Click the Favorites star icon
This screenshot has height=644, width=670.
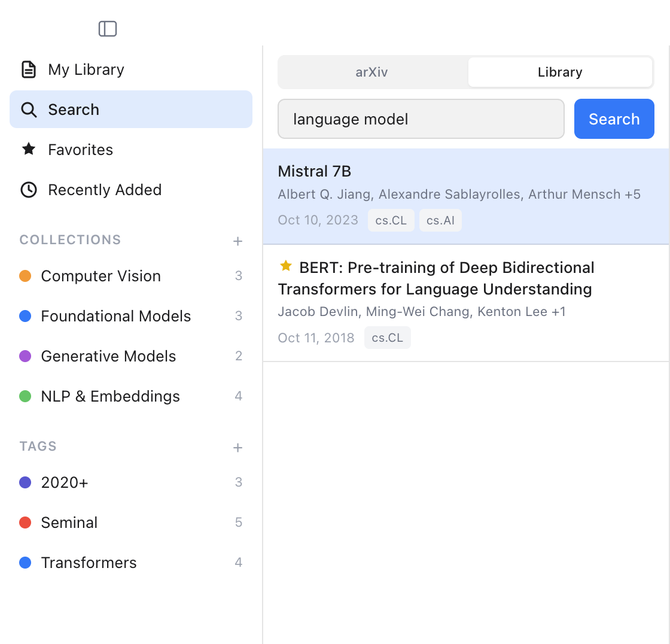29,149
